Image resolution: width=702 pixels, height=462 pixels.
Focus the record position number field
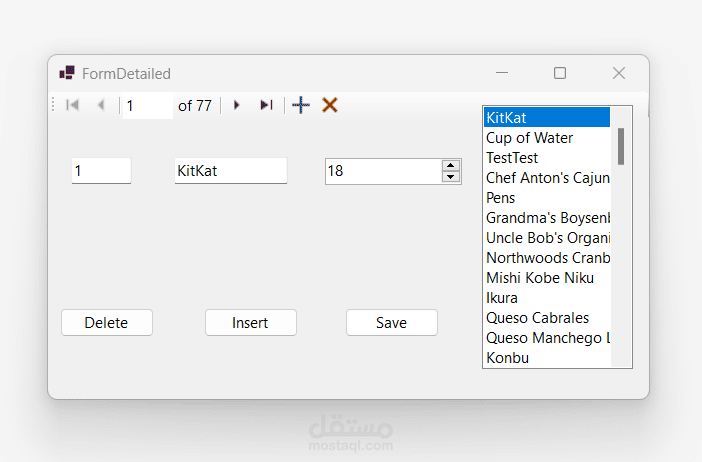146,106
